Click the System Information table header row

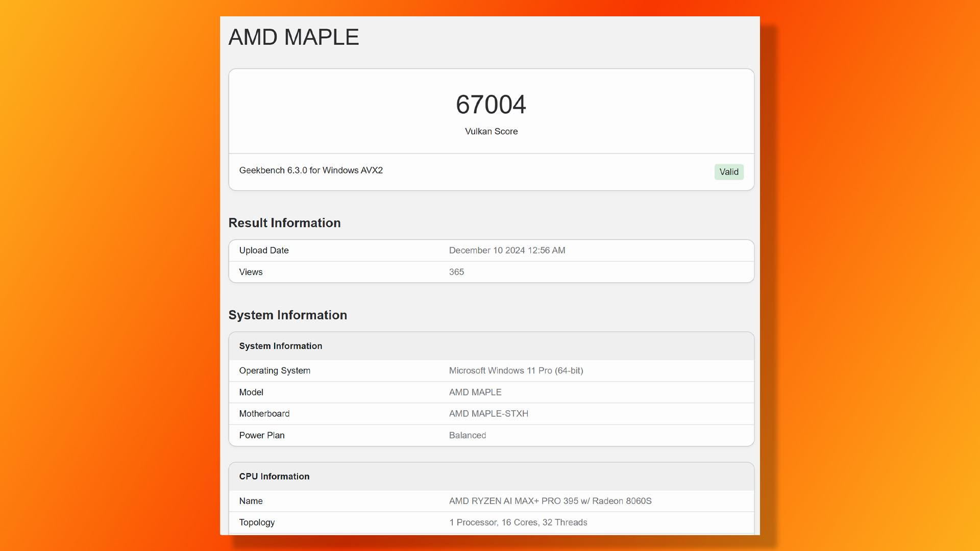pos(491,346)
